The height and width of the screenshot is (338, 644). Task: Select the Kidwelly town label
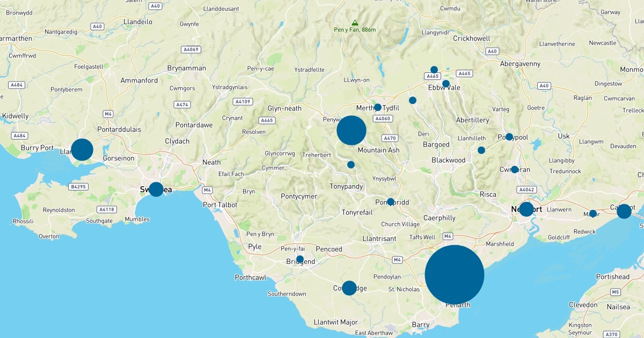[16, 116]
